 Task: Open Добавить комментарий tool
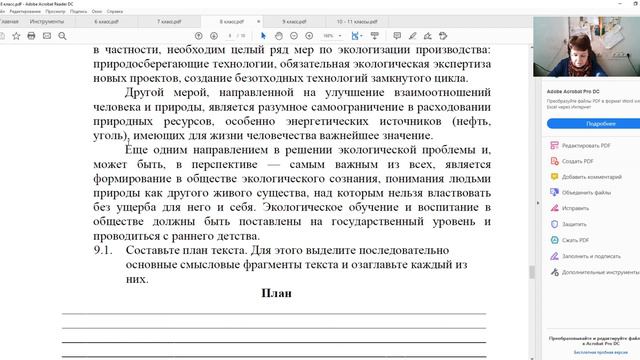[x=587, y=177]
